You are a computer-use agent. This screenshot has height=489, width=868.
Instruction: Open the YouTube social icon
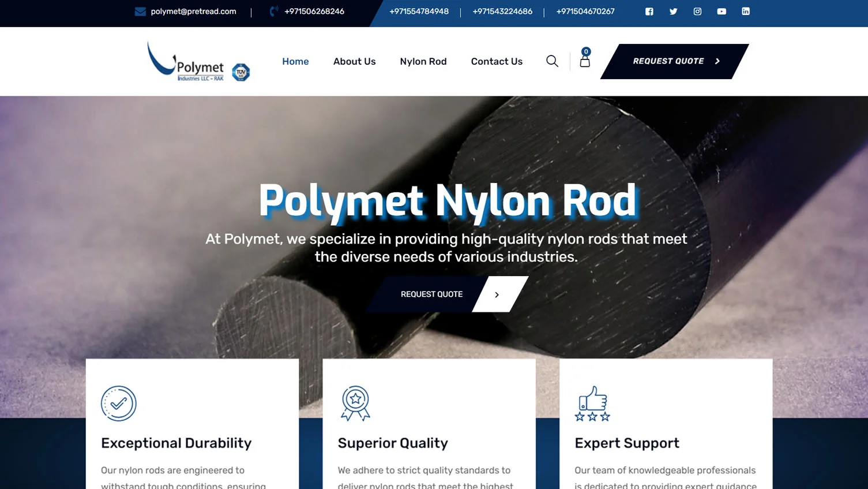(722, 12)
